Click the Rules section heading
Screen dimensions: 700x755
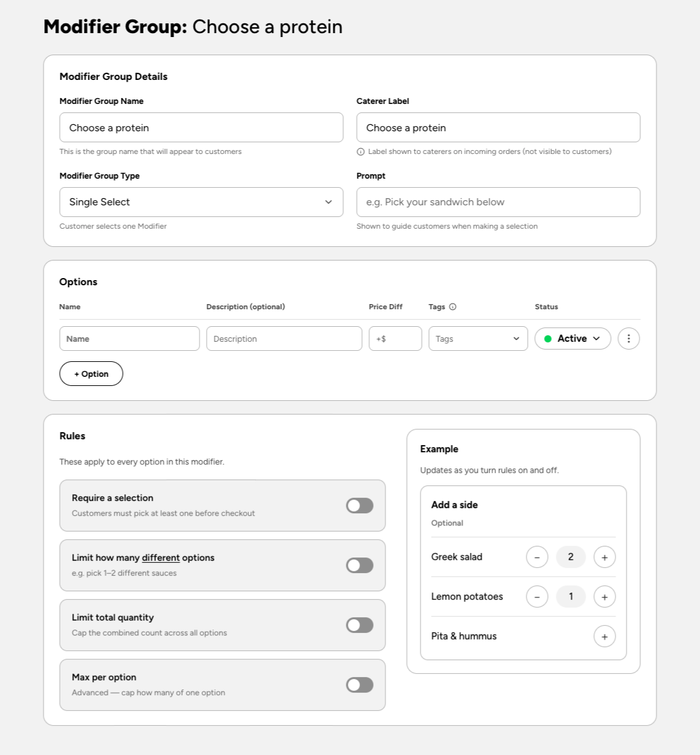coord(72,436)
